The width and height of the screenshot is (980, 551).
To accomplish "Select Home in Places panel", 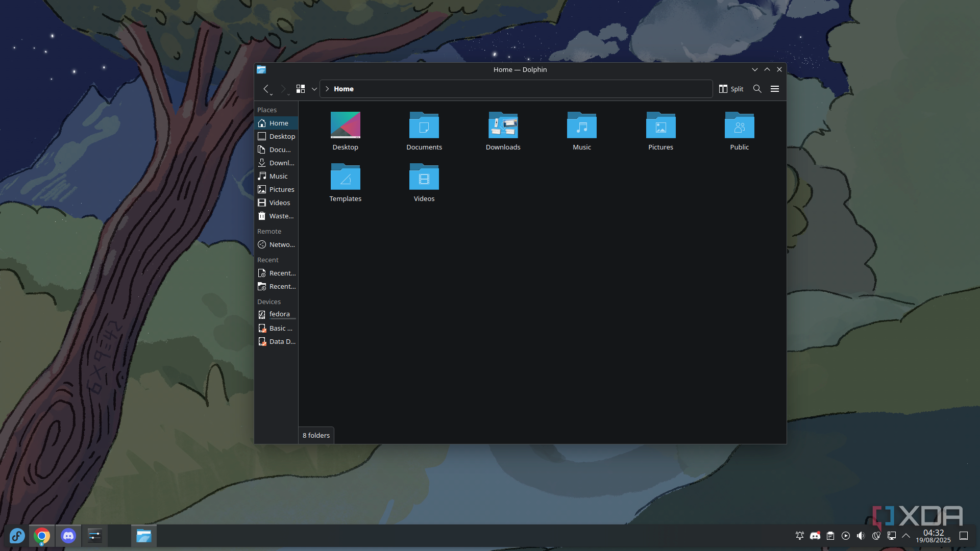I will [276, 123].
